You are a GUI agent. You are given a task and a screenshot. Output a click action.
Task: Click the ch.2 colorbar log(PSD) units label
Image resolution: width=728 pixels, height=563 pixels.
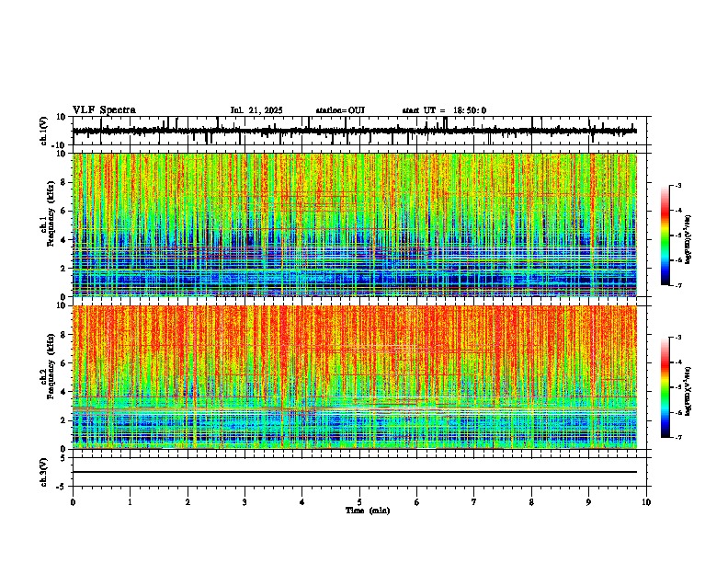click(x=688, y=391)
